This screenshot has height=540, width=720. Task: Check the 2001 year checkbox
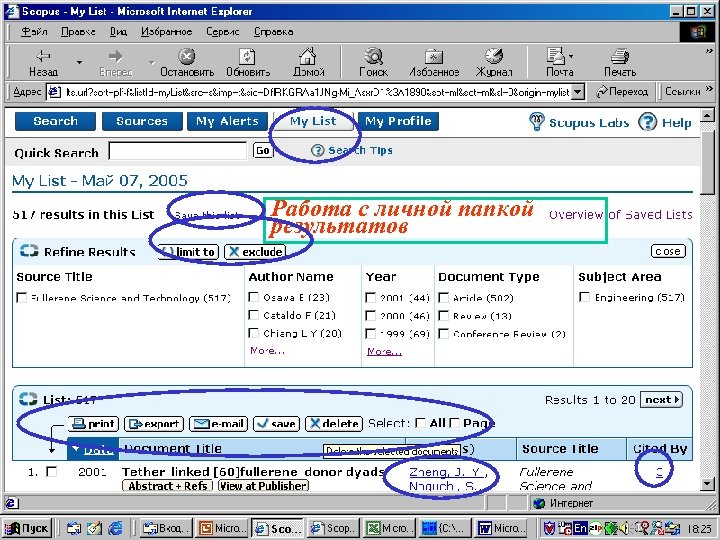(x=370, y=298)
